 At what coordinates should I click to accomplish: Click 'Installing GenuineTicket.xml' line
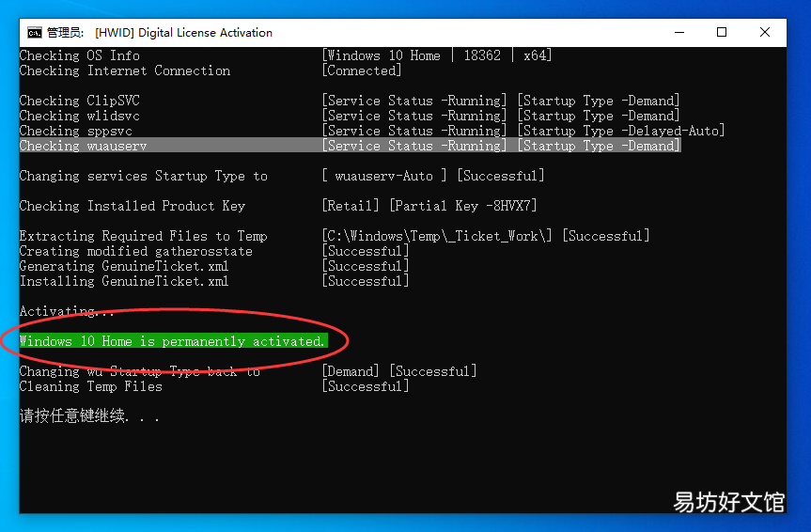click(x=124, y=281)
